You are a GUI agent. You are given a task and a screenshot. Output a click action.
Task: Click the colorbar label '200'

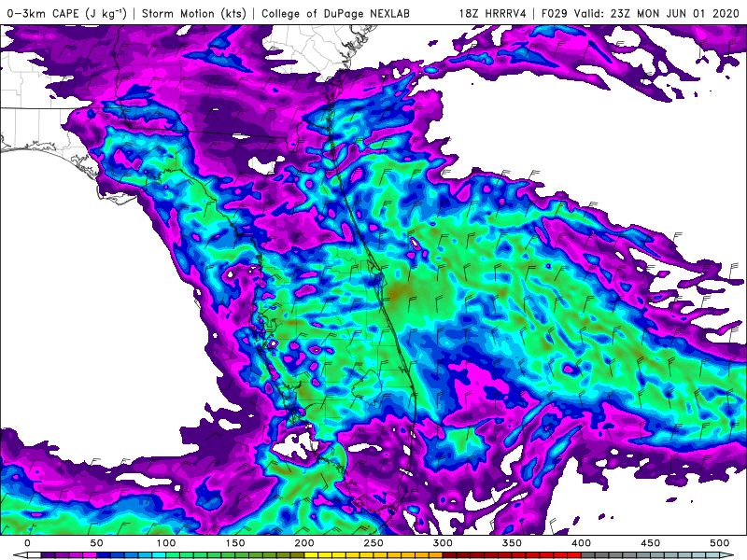(x=304, y=543)
